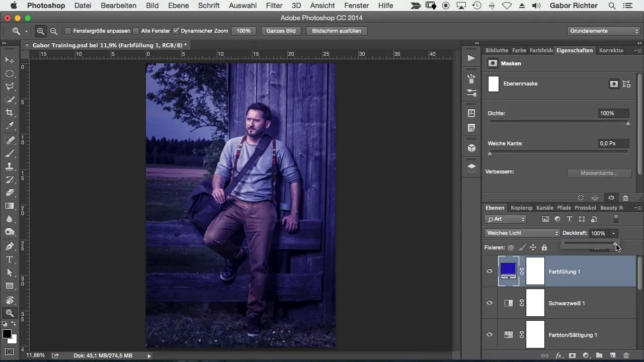
Task: Select the Crop tool
Action: (10, 113)
